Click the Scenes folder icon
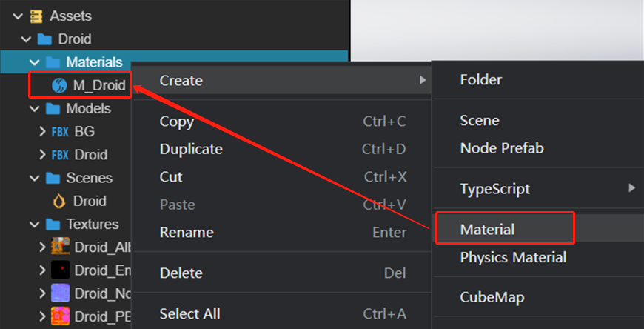Image resolution: width=644 pixels, height=329 pixels. tap(53, 178)
